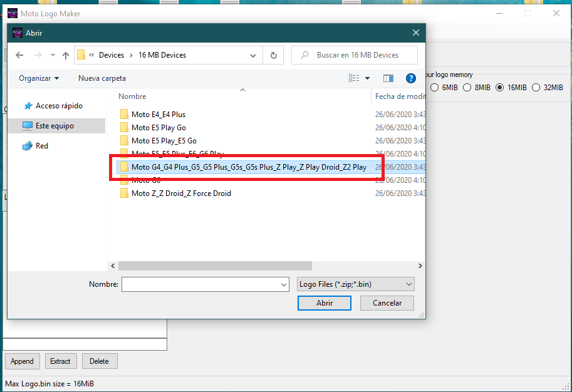572x392 pixels.
Task: Click Nueva carpeta
Action: pyautogui.click(x=101, y=78)
